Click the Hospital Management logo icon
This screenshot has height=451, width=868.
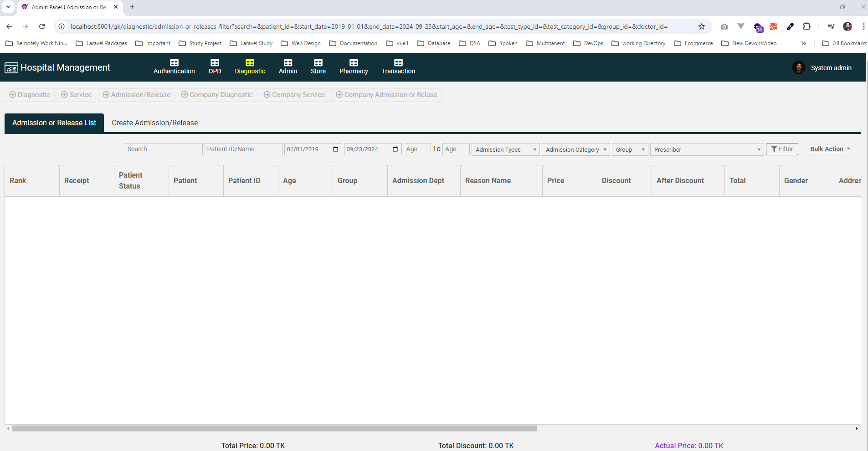point(11,68)
